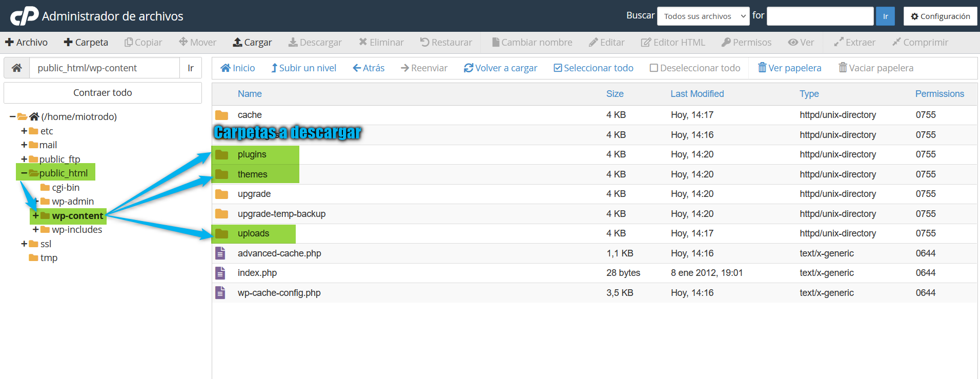Collapse the /home/miotrodo root node
The width and height of the screenshot is (980, 379).
12,117
